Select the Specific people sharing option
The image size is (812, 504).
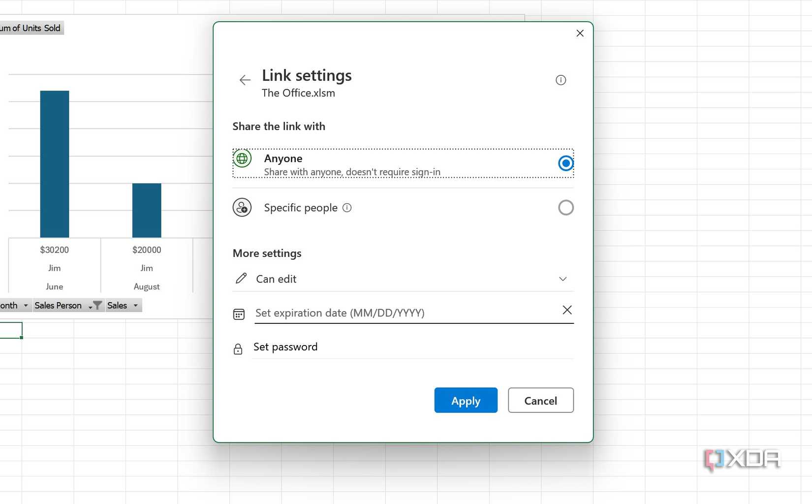tap(565, 207)
